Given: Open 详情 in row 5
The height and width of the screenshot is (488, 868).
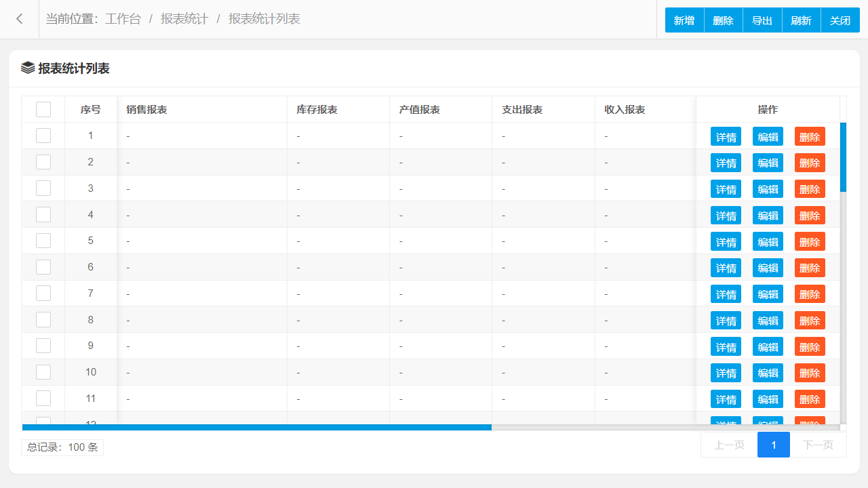Looking at the screenshot, I should [726, 241].
